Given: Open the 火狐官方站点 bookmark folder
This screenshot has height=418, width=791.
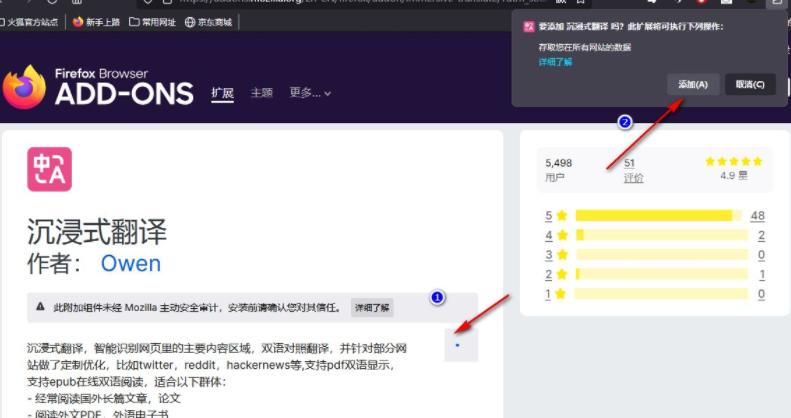Looking at the screenshot, I should (x=29, y=22).
